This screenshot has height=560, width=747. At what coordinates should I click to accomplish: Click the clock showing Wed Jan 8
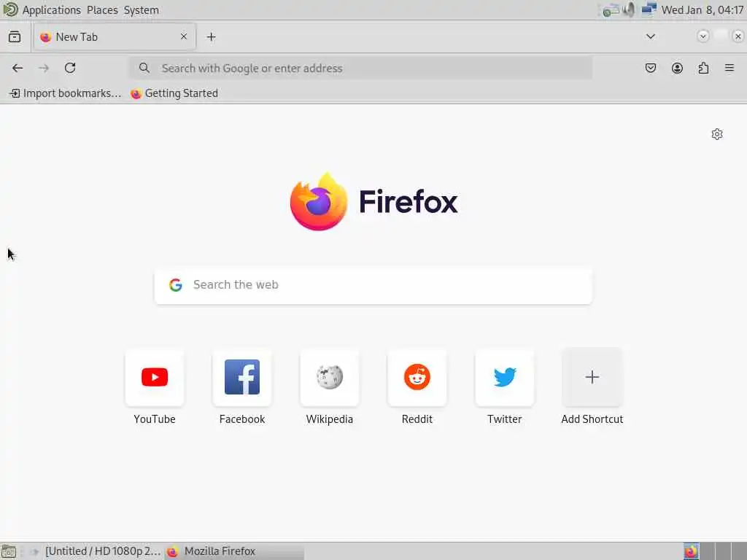pos(703,10)
